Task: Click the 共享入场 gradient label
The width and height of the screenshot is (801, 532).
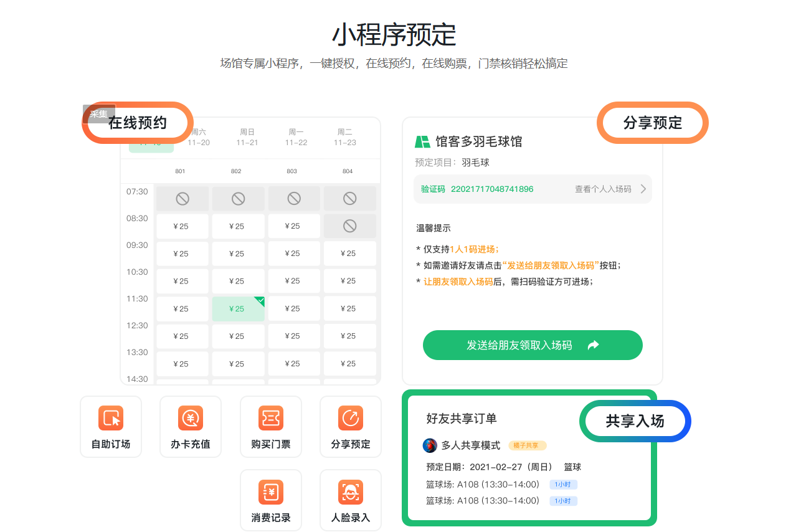Action: coord(635,421)
